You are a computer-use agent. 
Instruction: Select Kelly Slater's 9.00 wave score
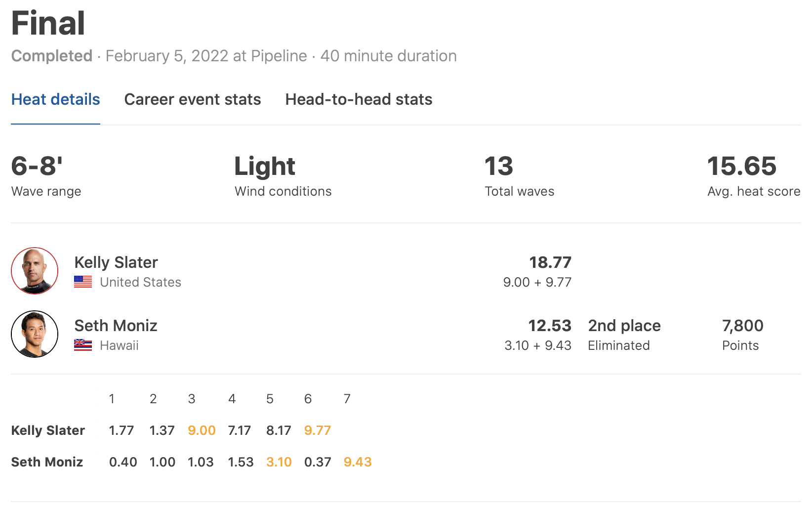click(202, 430)
